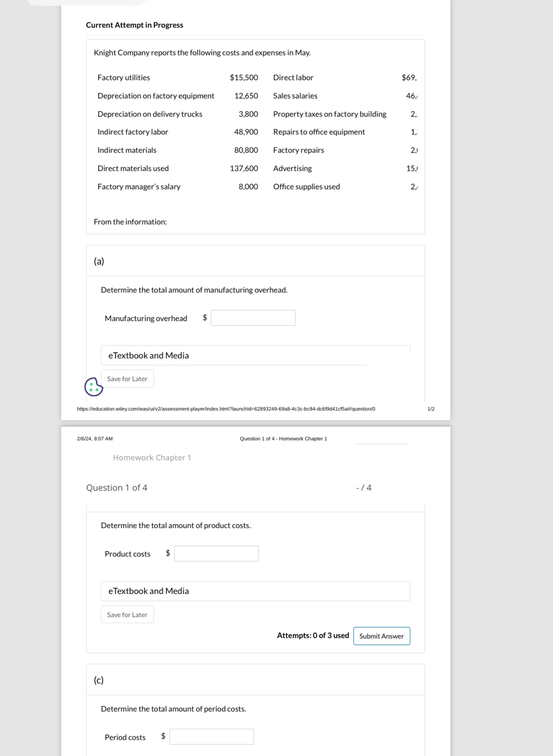The height and width of the screenshot is (756, 553).
Task: Click the Advertising label
Action: pyautogui.click(x=293, y=168)
